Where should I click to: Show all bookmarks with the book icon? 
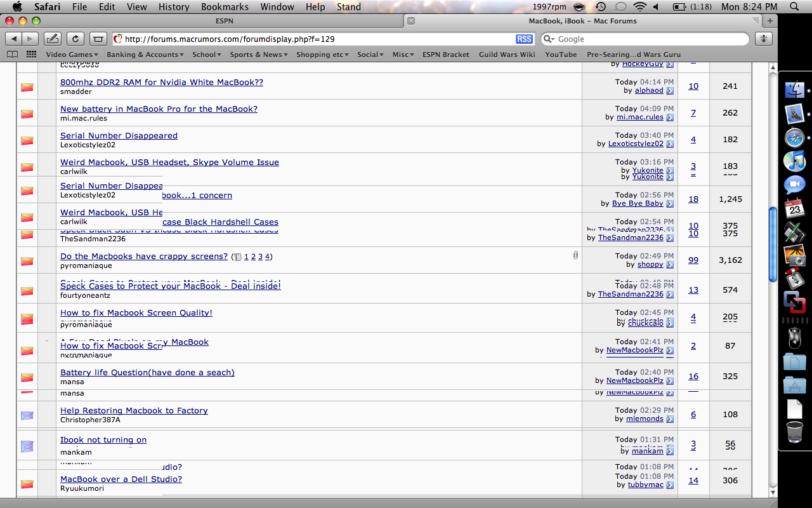point(12,55)
